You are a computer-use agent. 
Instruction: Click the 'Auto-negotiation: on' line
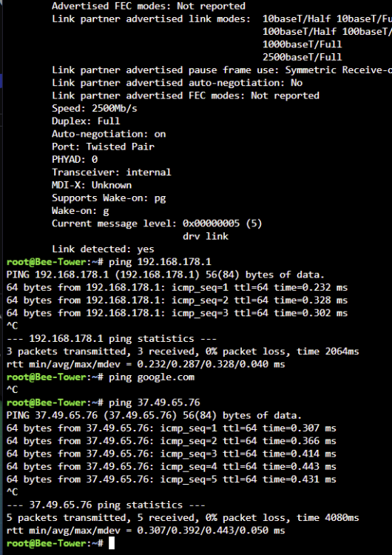[109, 134]
